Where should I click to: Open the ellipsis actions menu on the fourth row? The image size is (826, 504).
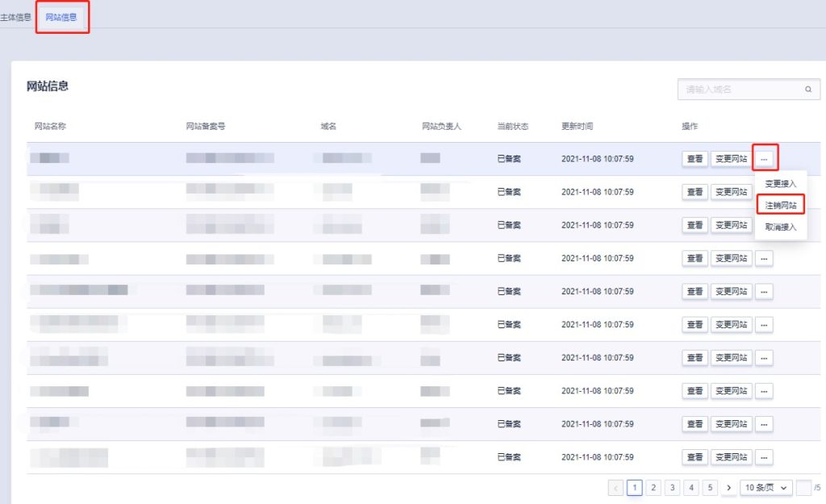[763, 258]
